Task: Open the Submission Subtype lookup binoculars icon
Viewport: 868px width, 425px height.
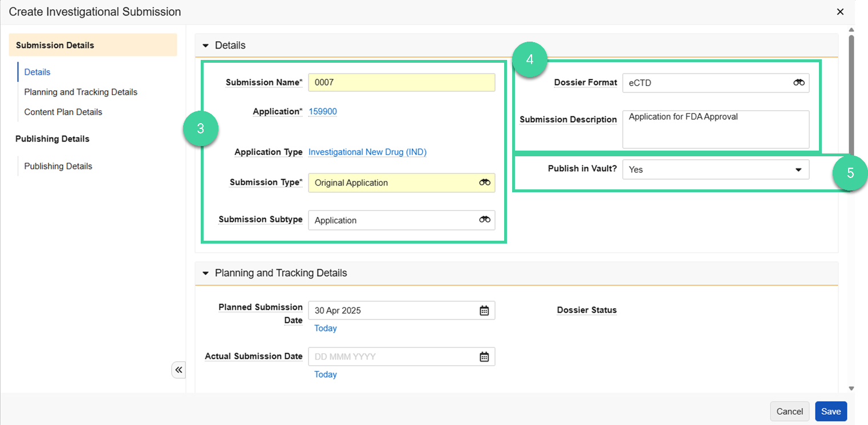Action: pyautogui.click(x=485, y=220)
